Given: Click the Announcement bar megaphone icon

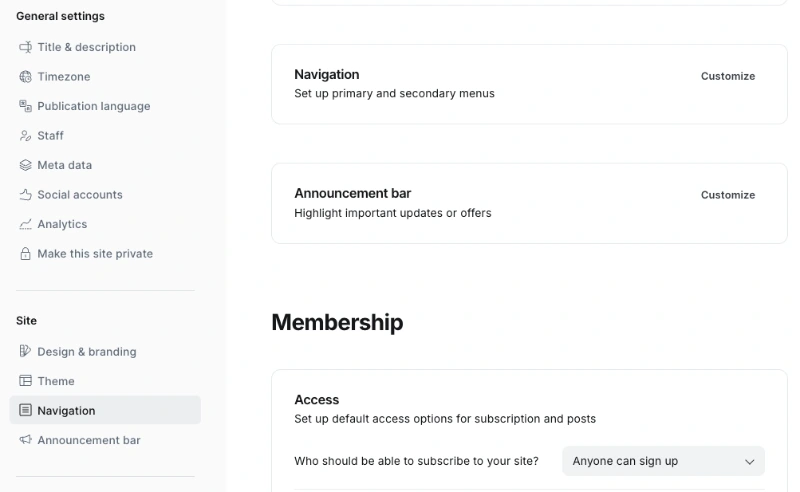Looking at the screenshot, I should point(26,440).
